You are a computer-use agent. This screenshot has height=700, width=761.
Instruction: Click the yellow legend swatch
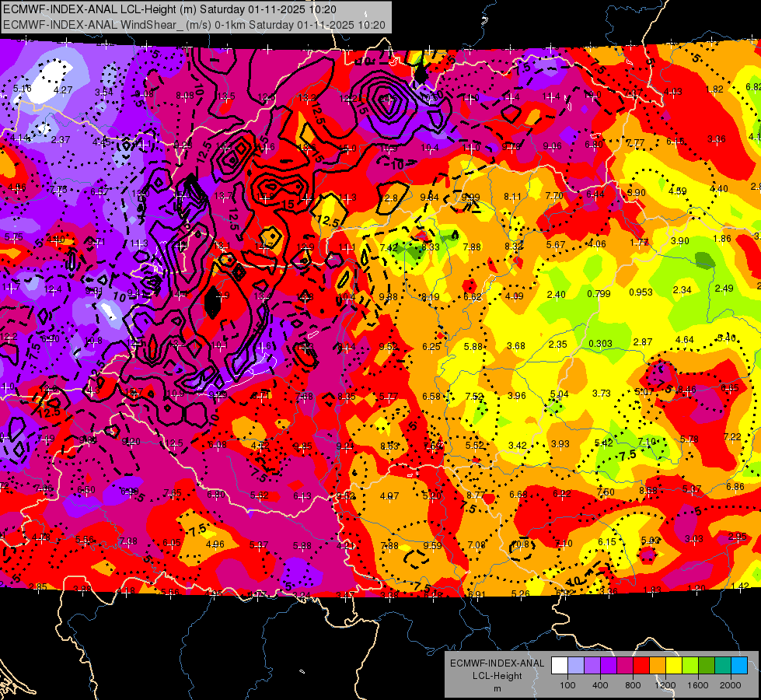[674, 666]
